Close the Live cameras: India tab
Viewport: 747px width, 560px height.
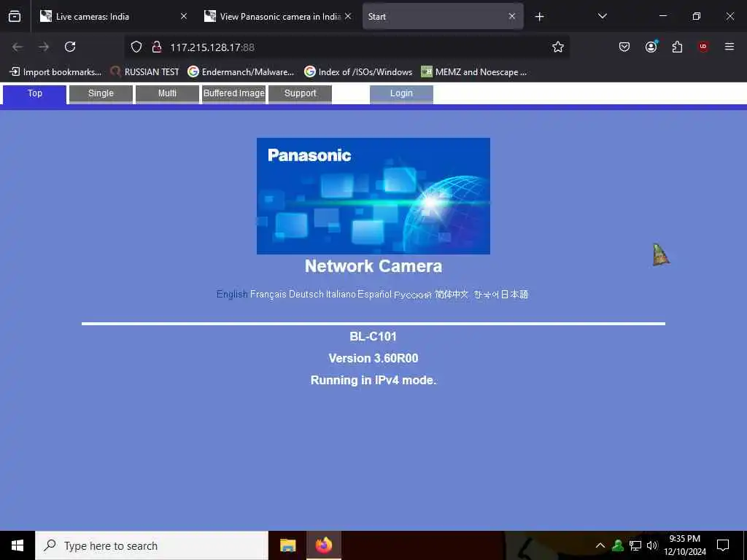[183, 16]
